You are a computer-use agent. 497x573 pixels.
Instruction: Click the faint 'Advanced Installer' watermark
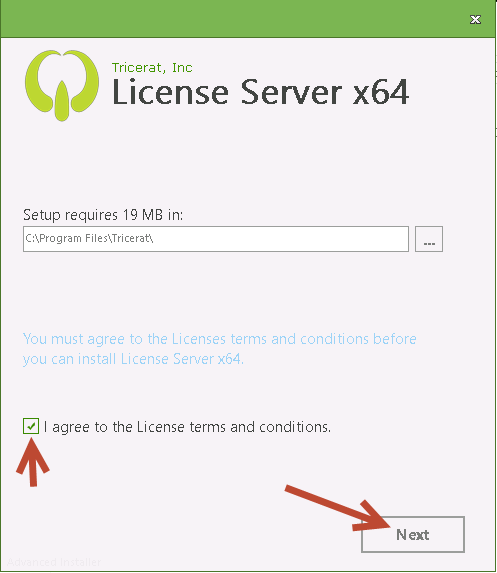pyautogui.click(x=54, y=562)
